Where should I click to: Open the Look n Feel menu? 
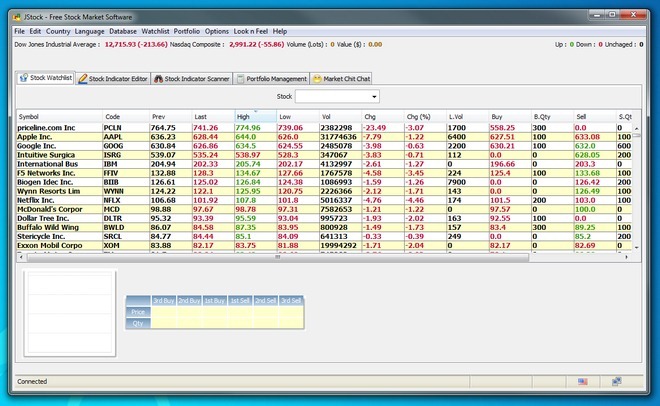pyautogui.click(x=251, y=31)
